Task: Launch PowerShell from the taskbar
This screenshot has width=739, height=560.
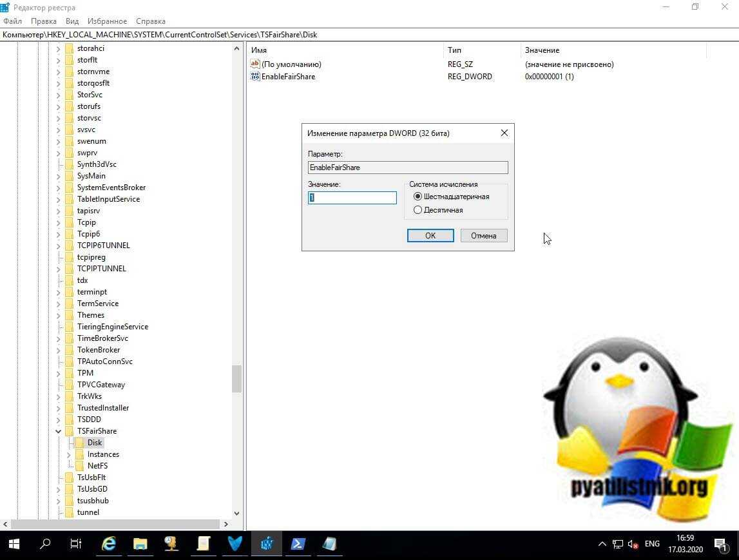Action: point(298,544)
